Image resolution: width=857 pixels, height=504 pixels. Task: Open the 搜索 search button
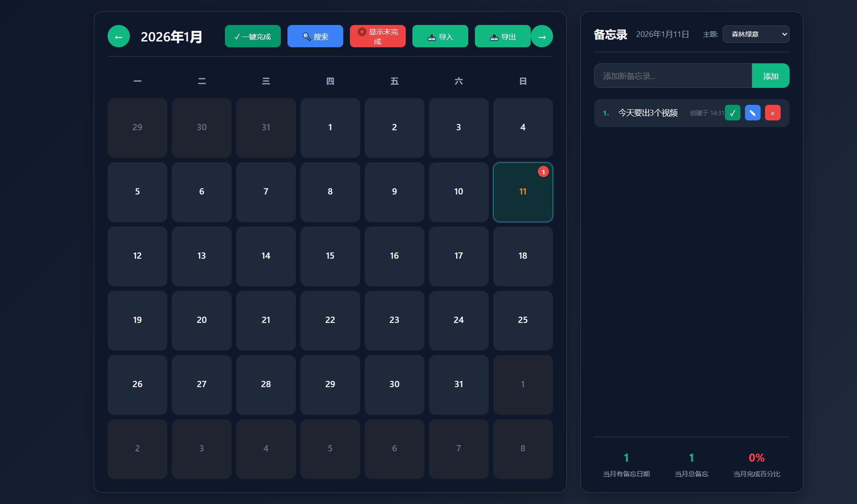point(315,37)
